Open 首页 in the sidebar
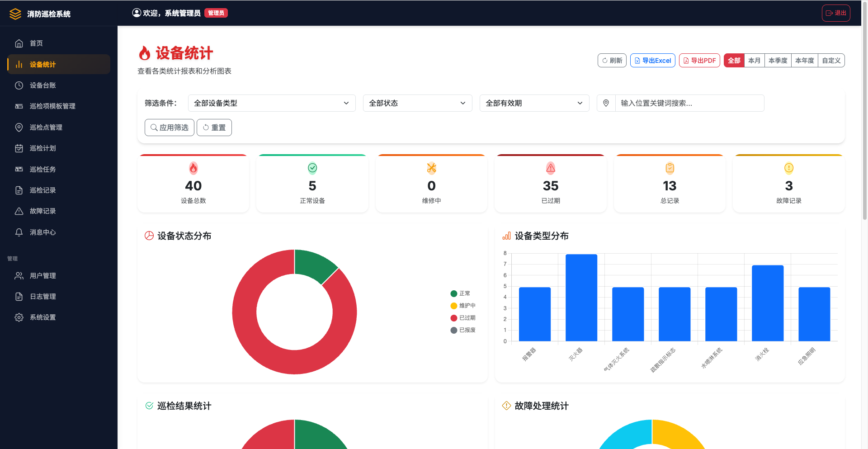This screenshot has width=868, height=449. tap(59, 43)
